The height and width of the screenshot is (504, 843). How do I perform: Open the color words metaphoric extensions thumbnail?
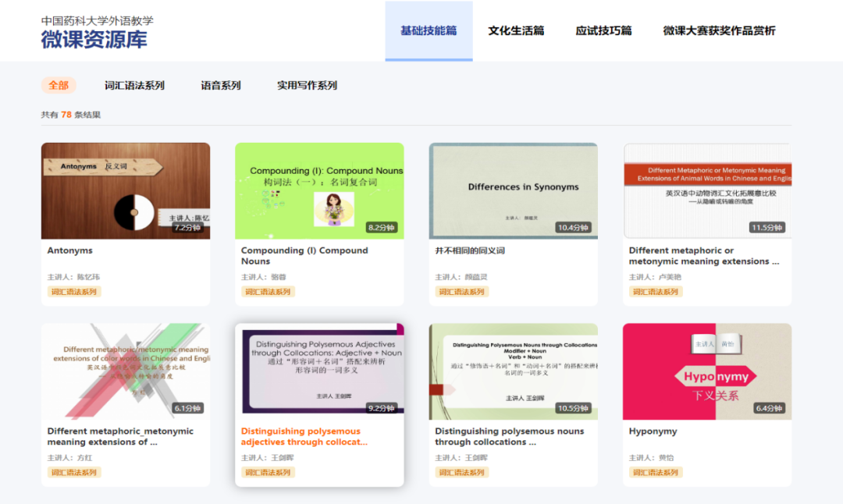125,371
